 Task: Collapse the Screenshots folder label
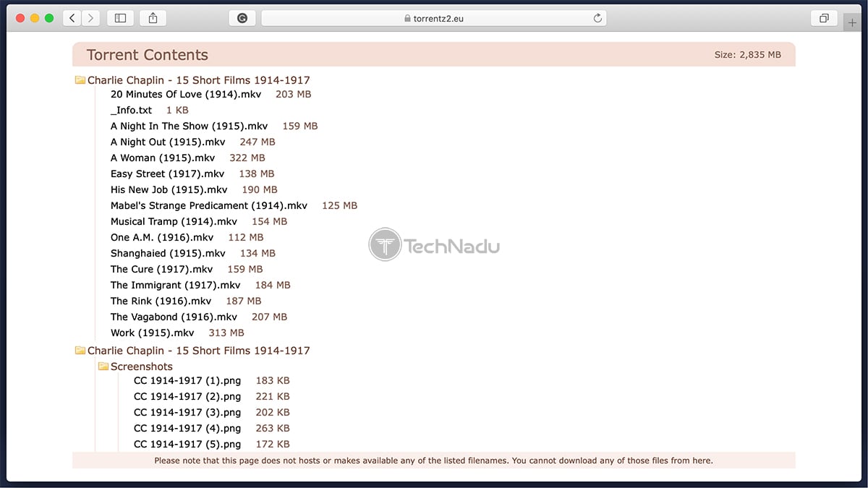(x=142, y=367)
